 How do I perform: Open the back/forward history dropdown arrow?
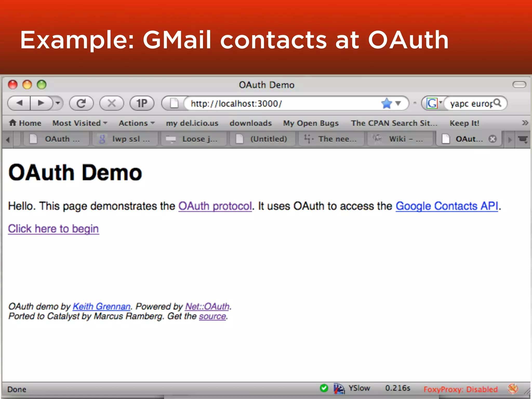58,103
